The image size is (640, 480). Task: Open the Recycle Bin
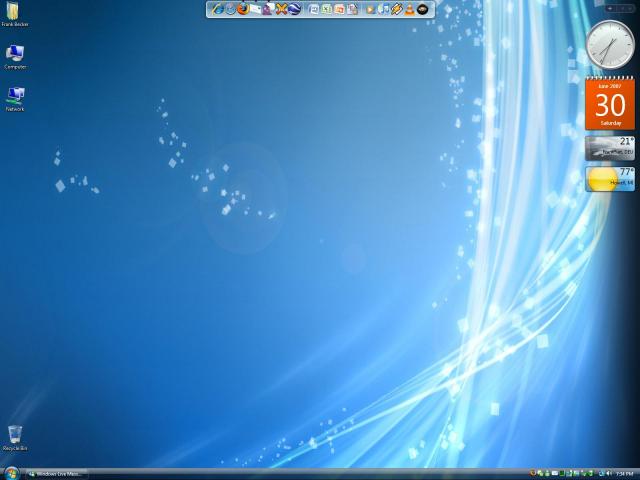pyautogui.click(x=15, y=438)
